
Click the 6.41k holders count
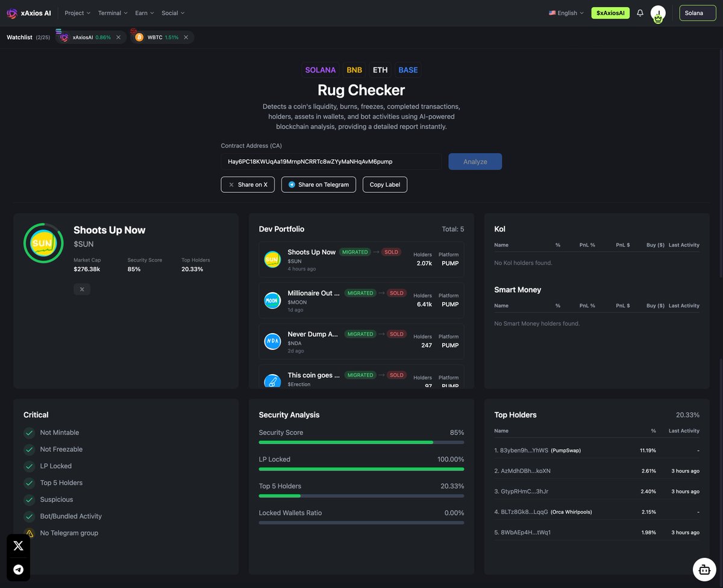(x=424, y=304)
